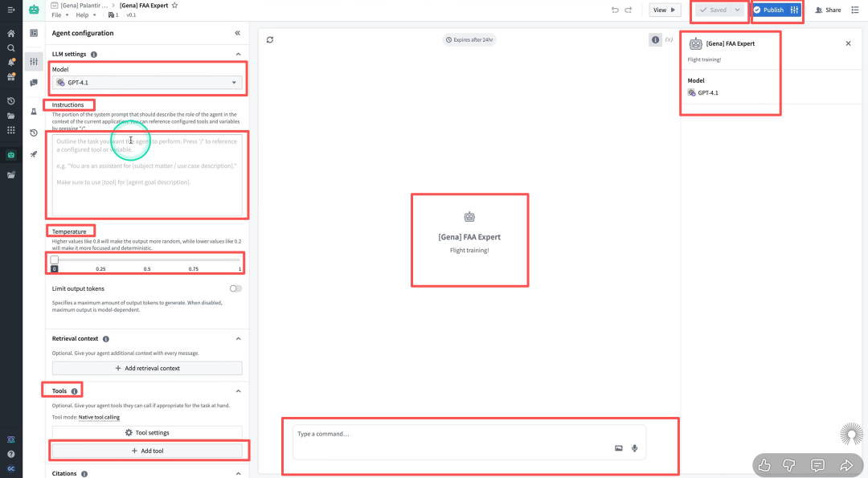Give thumbs up feedback
Viewport: 868px width, 478px height.
pyautogui.click(x=764, y=465)
